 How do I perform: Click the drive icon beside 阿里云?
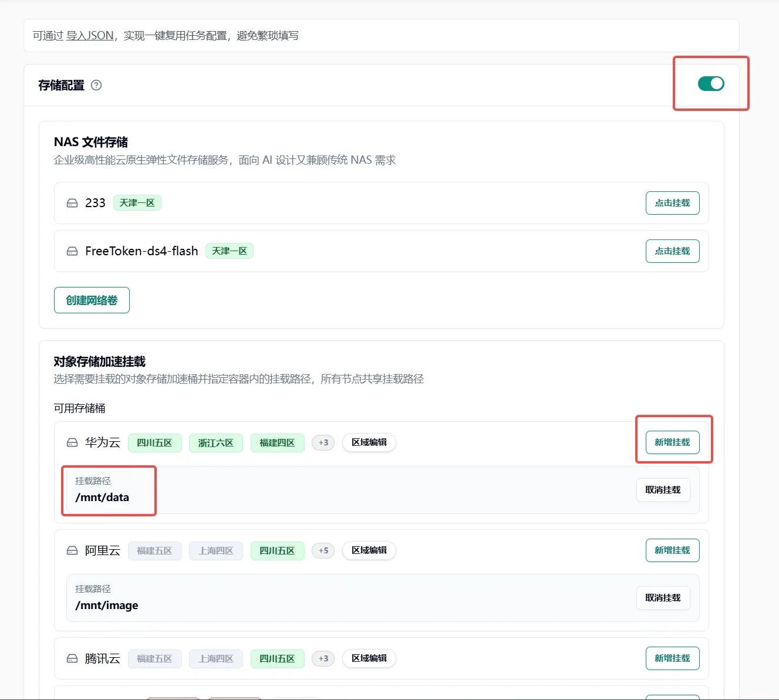tap(72, 550)
